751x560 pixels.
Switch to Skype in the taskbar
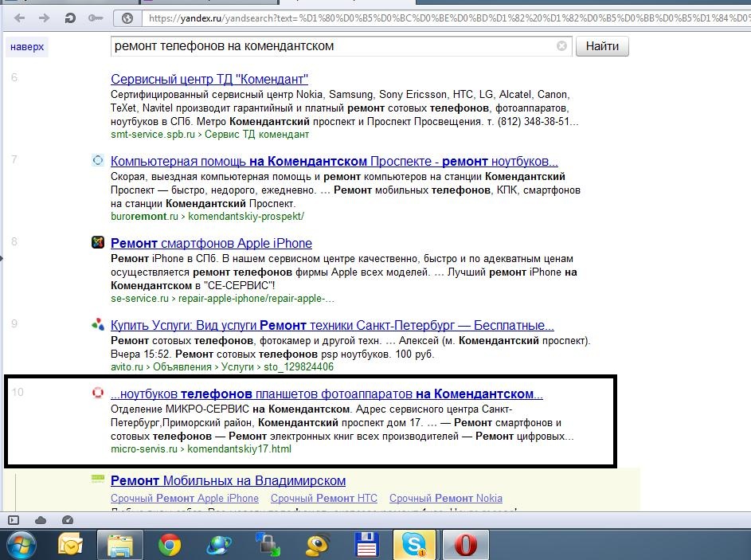[415, 545]
